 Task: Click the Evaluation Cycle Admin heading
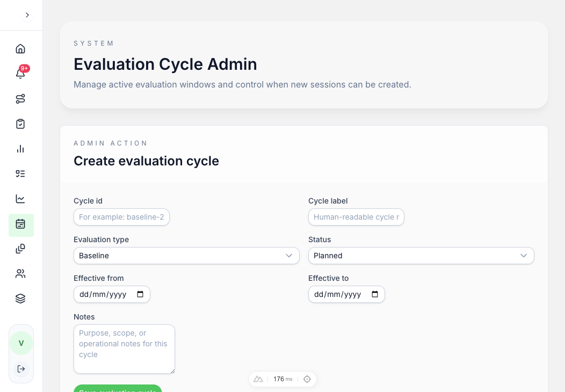click(x=165, y=64)
